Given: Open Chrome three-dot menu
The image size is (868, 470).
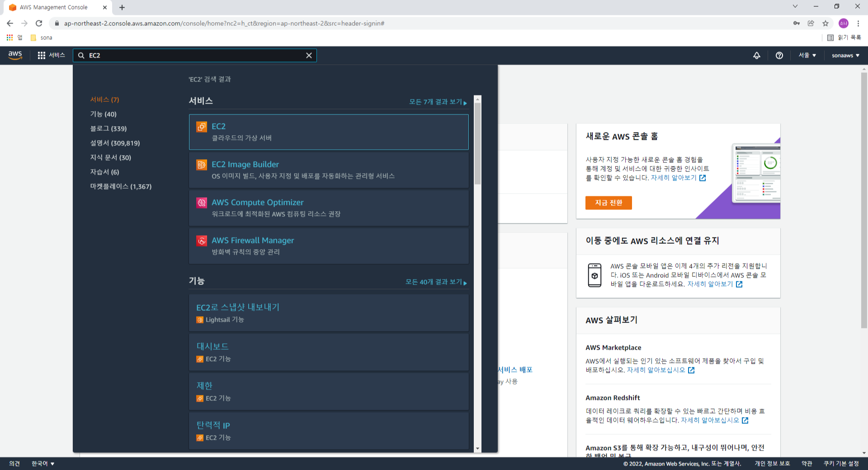Looking at the screenshot, I should pyautogui.click(x=858, y=23).
